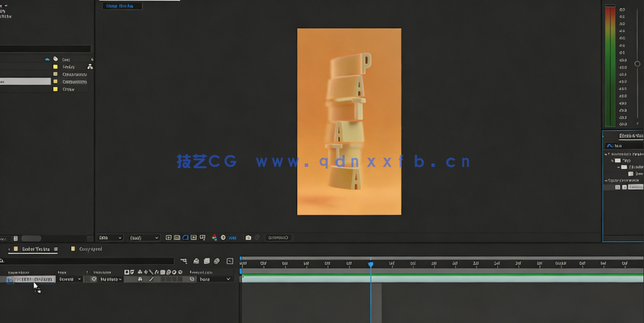Screen dimensions: 644x323
Task: Click the layer type icon before layer name
Action: pos(10,279)
